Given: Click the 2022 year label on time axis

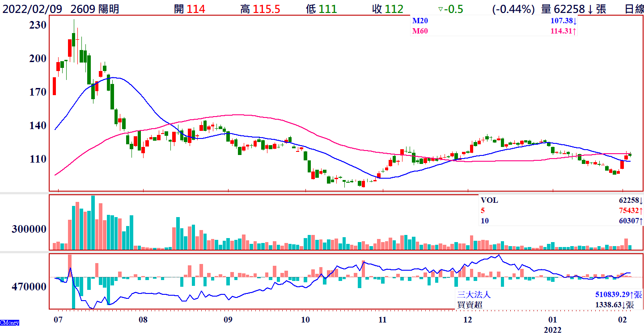Looking at the screenshot, I should click(x=552, y=330).
